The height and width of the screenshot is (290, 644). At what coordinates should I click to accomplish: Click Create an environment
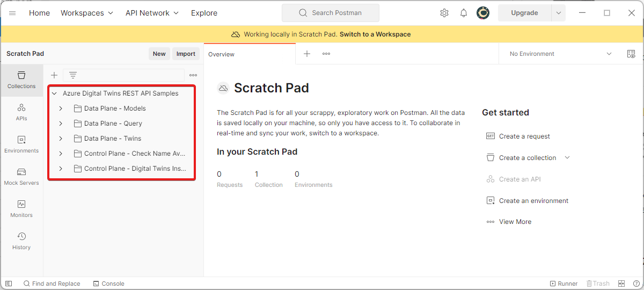pyautogui.click(x=533, y=201)
